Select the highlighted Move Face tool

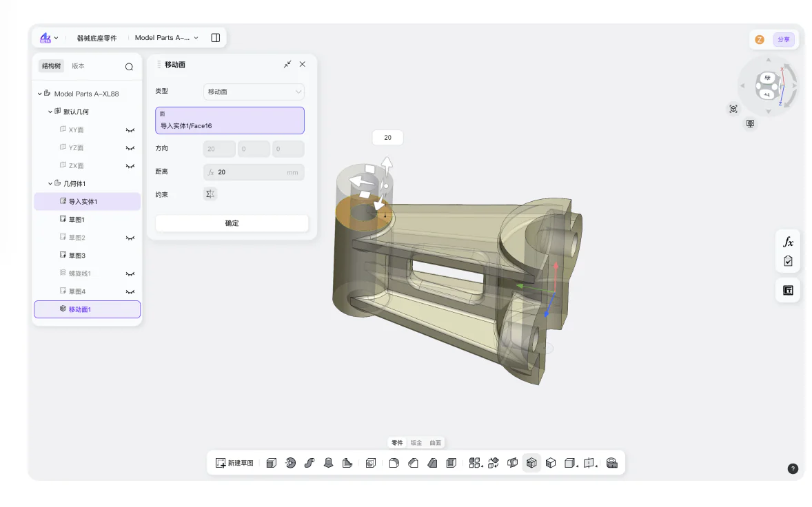(x=531, y=463)
